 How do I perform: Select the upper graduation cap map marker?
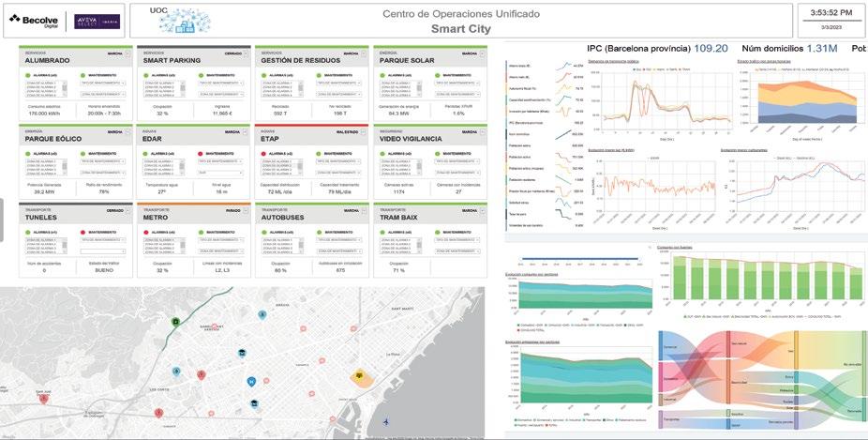[242, 353]
